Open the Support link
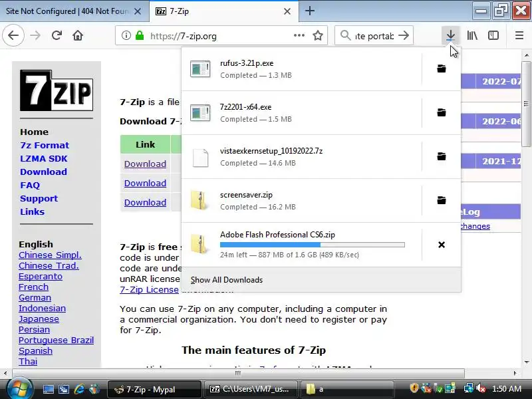This screenshot has width=532, height=399. [39, 198]
